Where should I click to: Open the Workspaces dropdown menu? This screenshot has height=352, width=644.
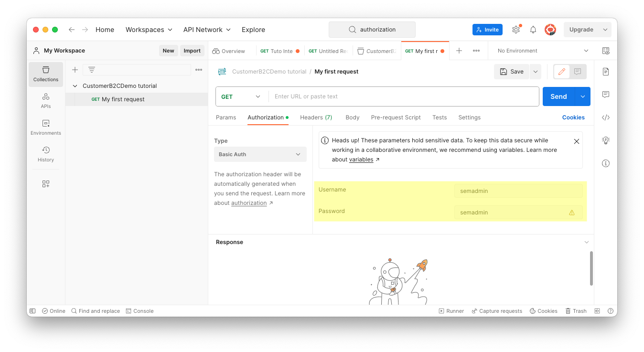point(149,30)
